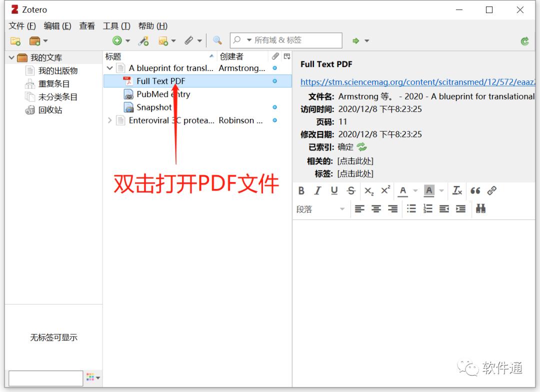Add item by identifier magic wand
Viewport: 540px width, 392px height.
(143, 40)
